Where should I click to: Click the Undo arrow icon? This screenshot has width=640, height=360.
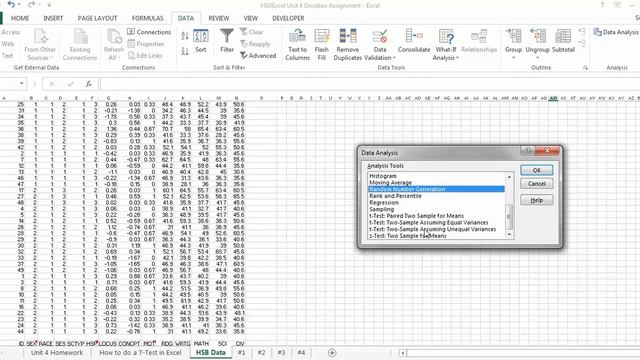pos(11,4)
